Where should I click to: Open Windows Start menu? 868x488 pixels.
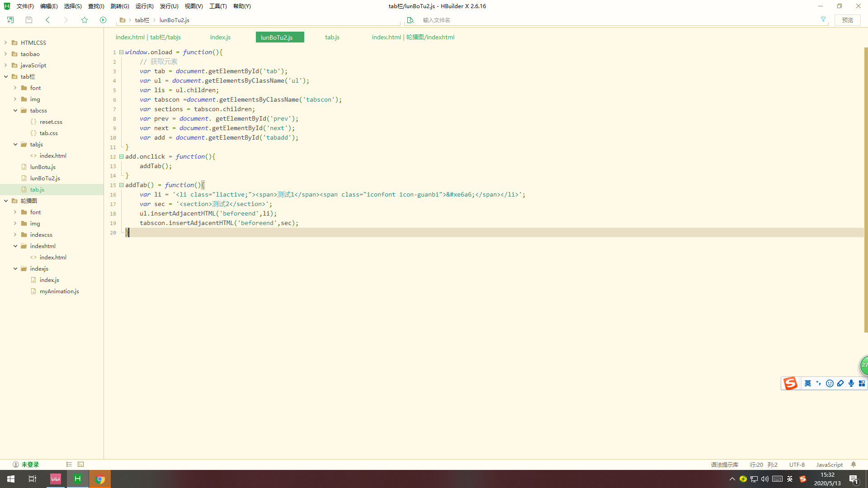(x=11, y=479)
